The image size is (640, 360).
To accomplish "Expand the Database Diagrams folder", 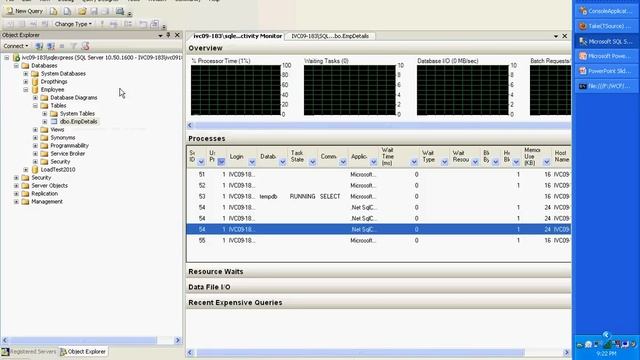I will click(36, 98).
